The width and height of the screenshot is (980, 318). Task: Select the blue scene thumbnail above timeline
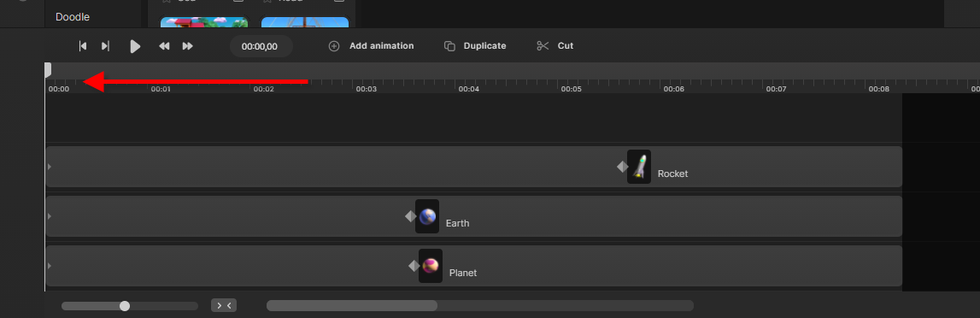[x=305, y=22]
